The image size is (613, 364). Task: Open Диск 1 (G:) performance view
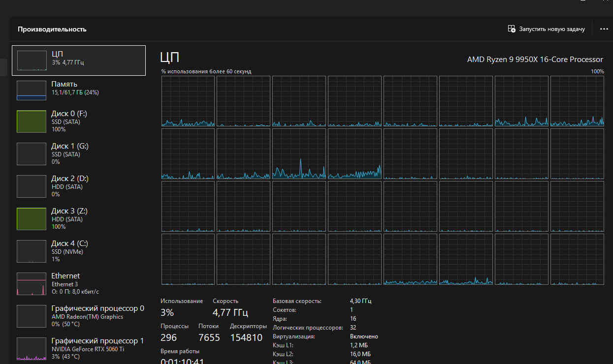79,153
